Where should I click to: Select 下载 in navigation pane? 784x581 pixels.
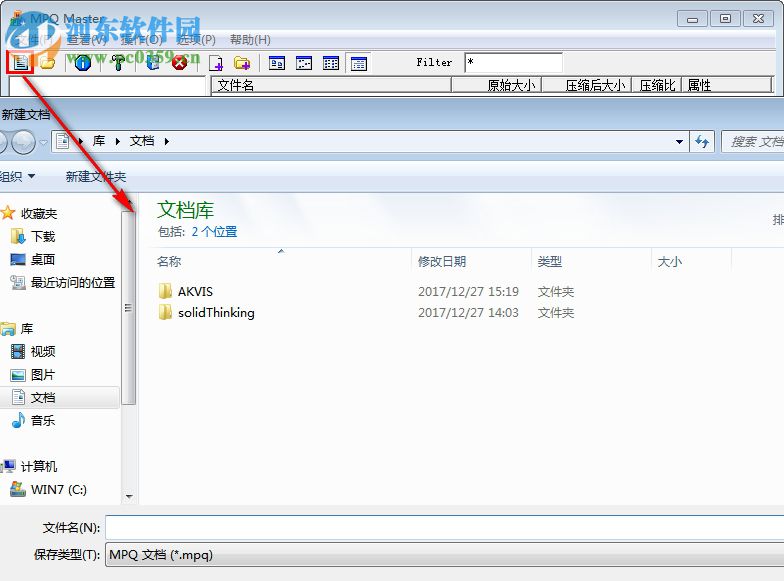[x=42, y=236]
